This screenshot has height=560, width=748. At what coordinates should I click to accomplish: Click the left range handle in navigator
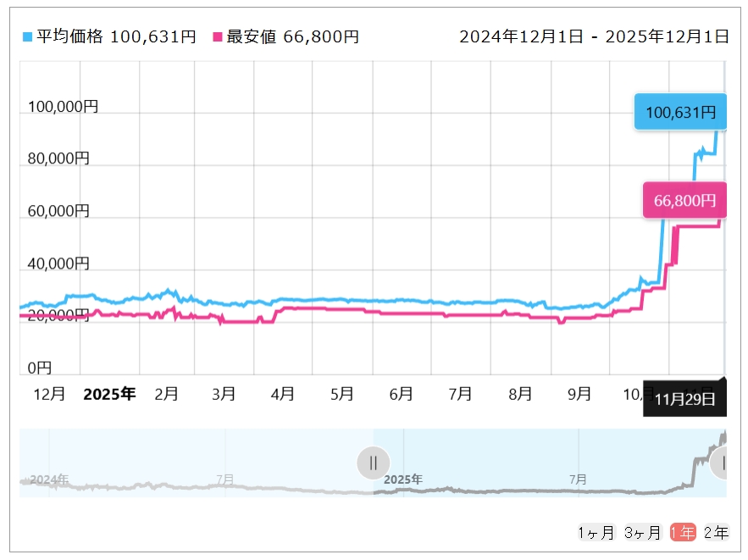pyautogui.click(x=373, y=463)
